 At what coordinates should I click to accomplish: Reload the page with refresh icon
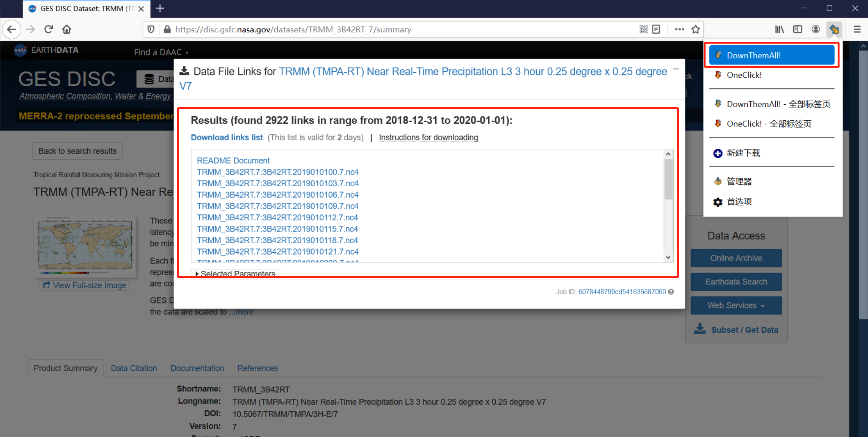pyautogui.click(x=49, y=29)
